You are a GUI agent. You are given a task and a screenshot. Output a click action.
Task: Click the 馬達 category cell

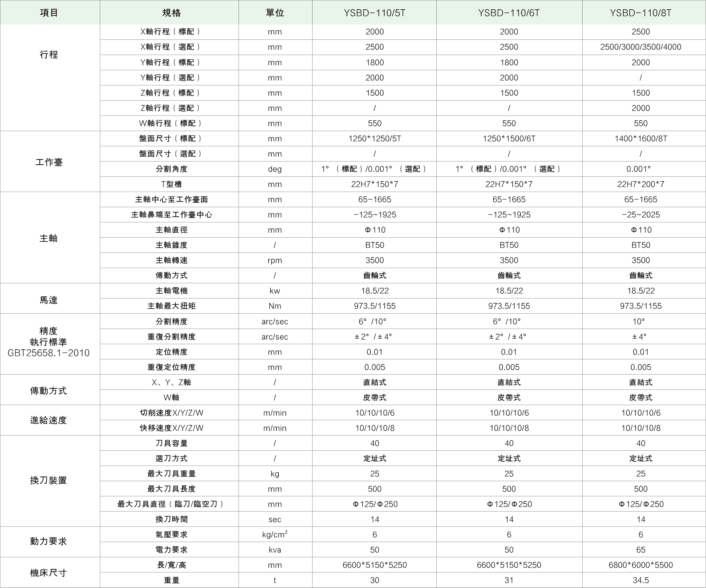coord(49,300)
